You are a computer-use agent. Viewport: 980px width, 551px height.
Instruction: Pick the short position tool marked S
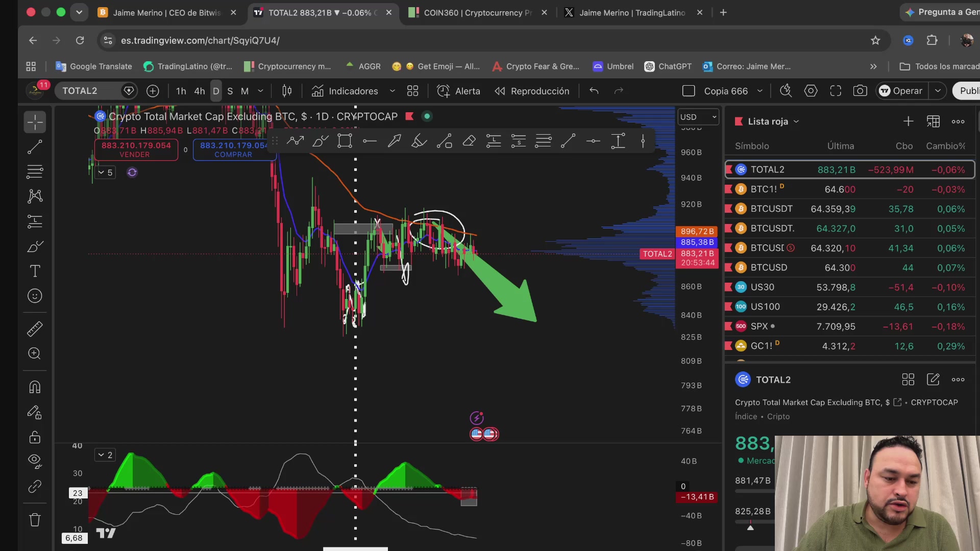519,141
